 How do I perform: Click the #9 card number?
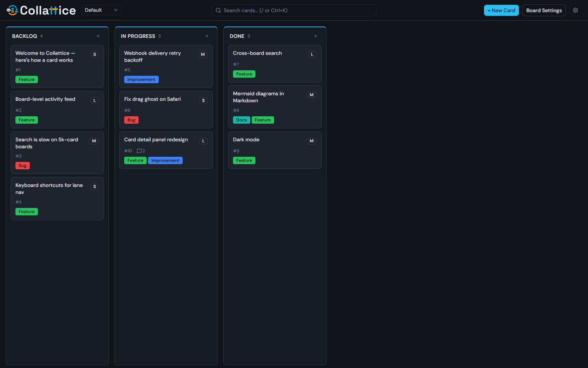[x=236, y=151]
